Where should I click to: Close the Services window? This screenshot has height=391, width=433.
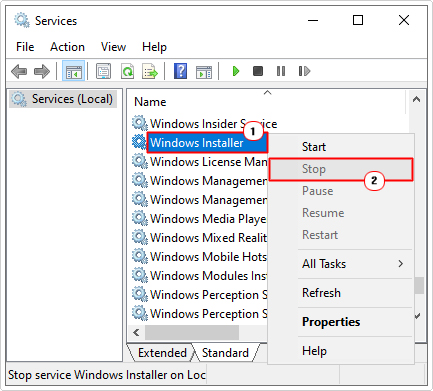(x=404, y=21)
